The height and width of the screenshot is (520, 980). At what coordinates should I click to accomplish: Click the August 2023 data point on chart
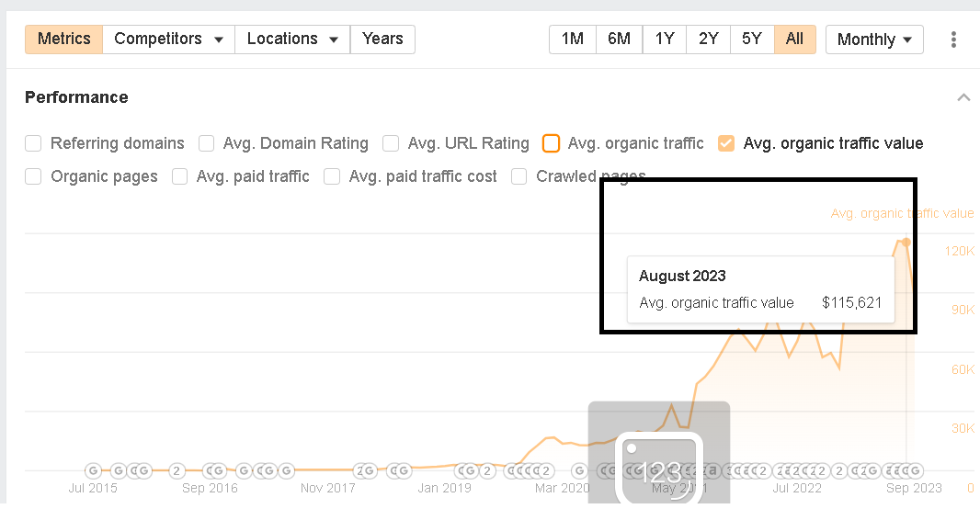906,242
